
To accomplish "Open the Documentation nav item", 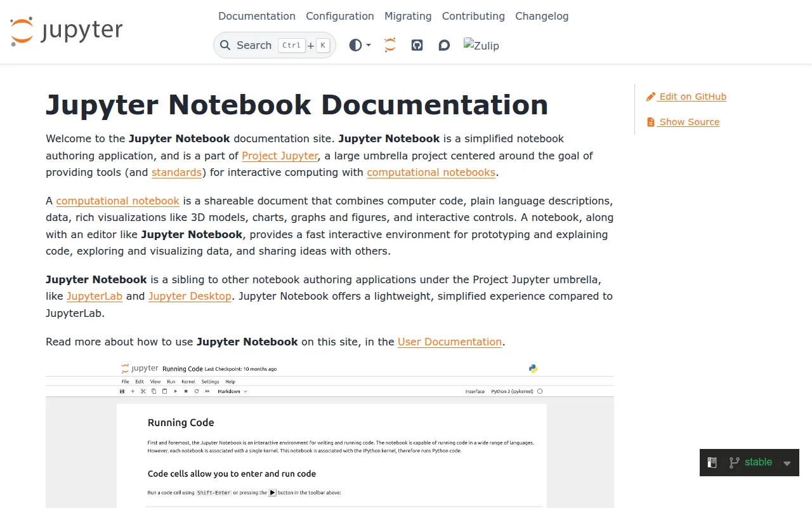I will coord(257,16).
